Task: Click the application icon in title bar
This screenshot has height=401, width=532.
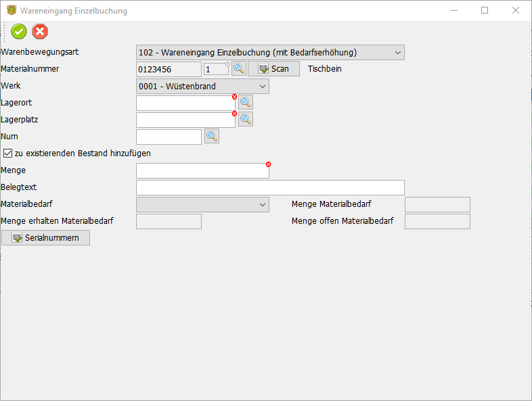Action: click(x=11, y=11)
